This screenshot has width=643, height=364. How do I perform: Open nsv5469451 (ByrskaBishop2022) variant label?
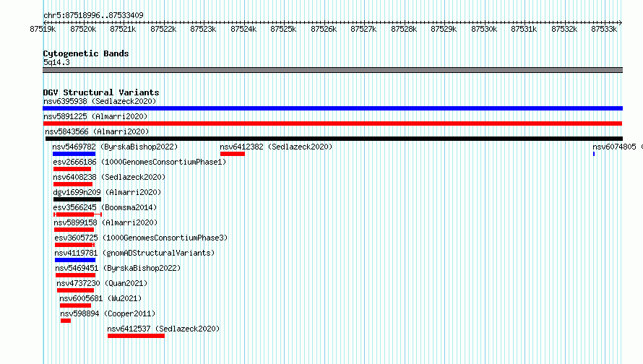[x=118, y=268]
